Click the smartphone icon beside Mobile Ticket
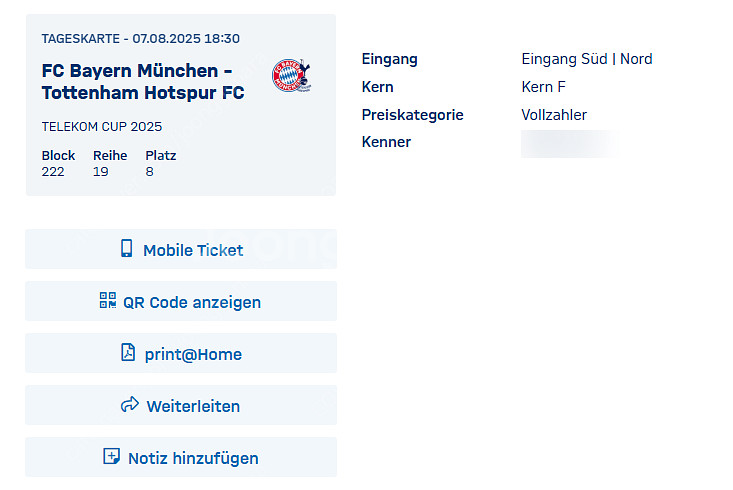 (x=127, y=248)
